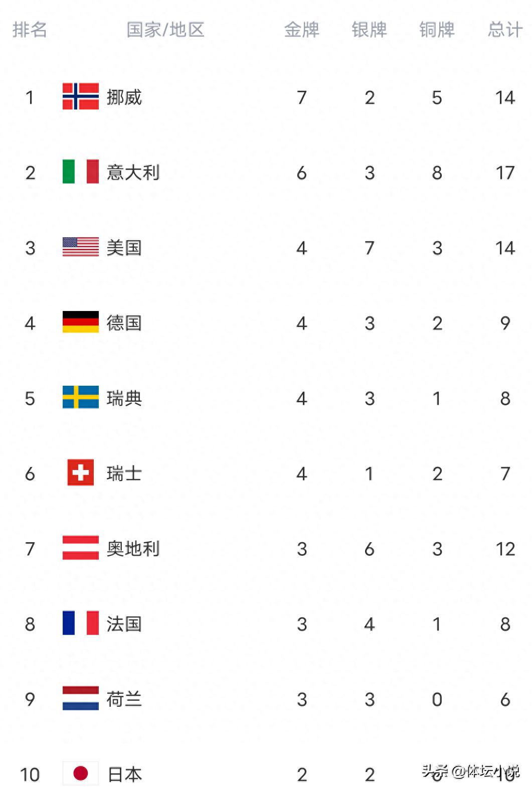The height and width of the screenshot is (790, 532).
Task: Click the Switzerland flag icon
Action: click(x=80, y=472)
